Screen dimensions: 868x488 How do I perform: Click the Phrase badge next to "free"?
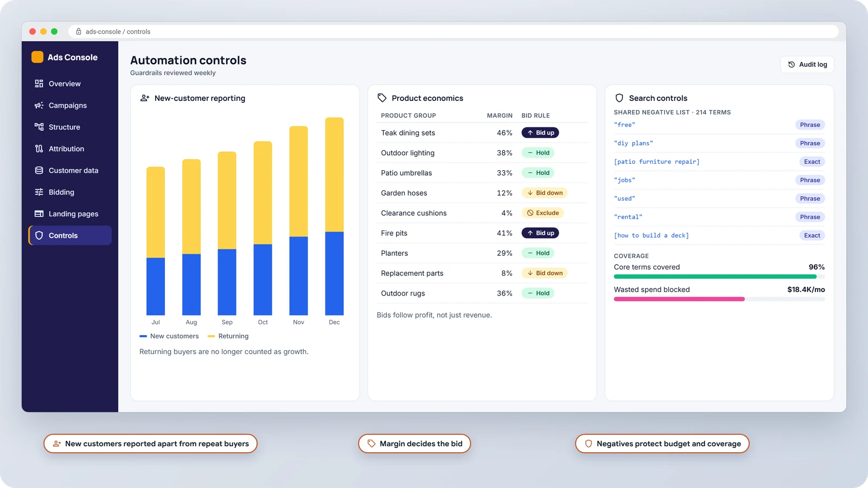coord(810,125)
